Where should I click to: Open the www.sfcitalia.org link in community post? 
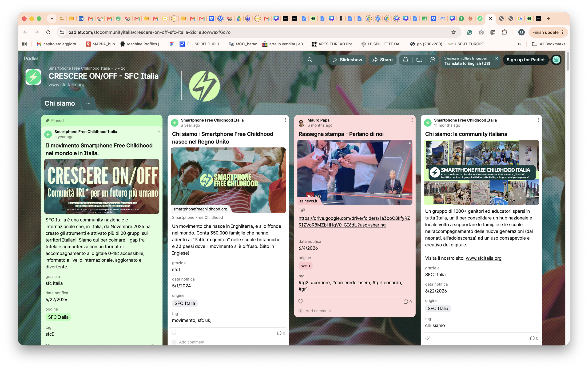click(x=483, y=258)
